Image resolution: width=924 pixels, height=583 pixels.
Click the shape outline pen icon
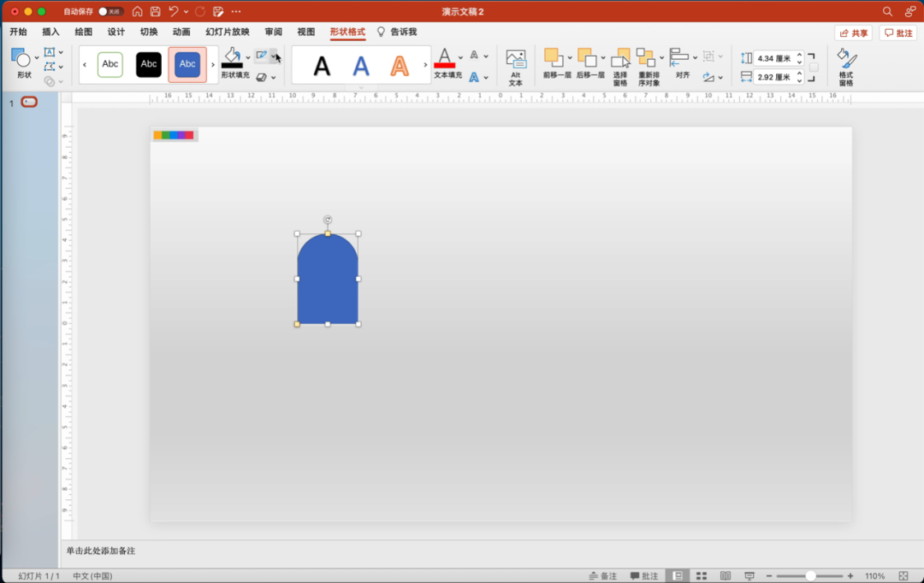[262, 56]
